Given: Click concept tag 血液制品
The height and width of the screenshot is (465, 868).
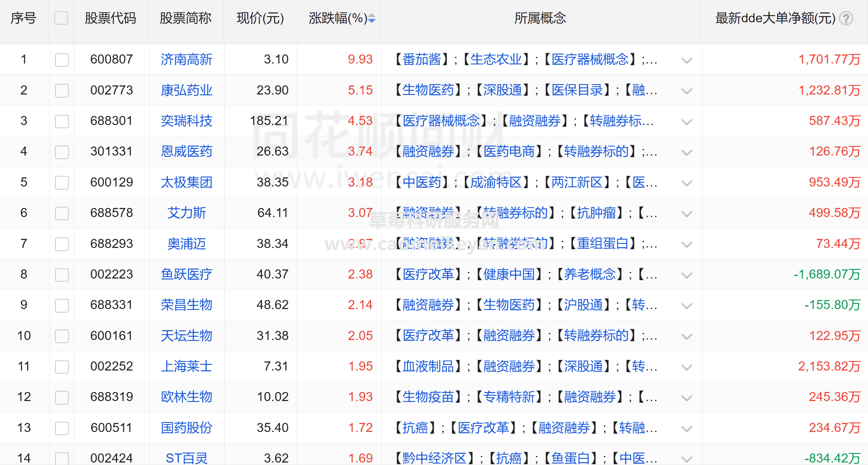Looking at the screenshot, I should [x=428, y=366].
